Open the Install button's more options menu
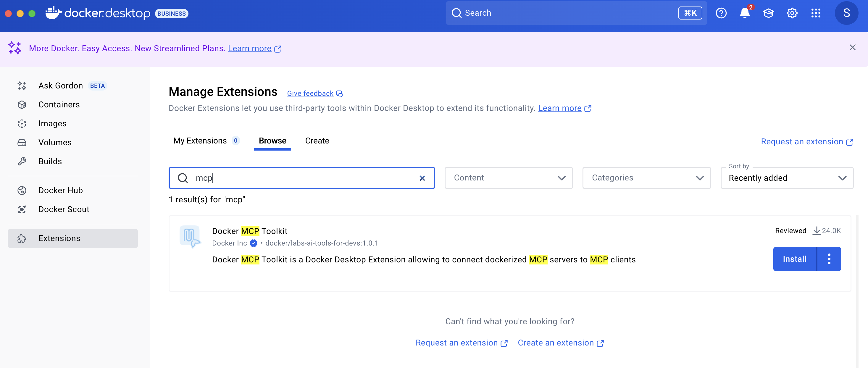The width and height of the screenshot is (868, 368). coord(829,259)
